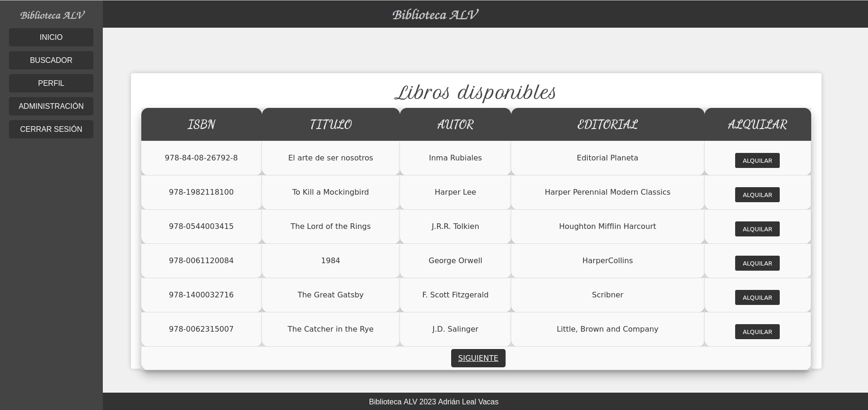Click the TITULO column header
This screenshot has height=410, width=868.
330,124
